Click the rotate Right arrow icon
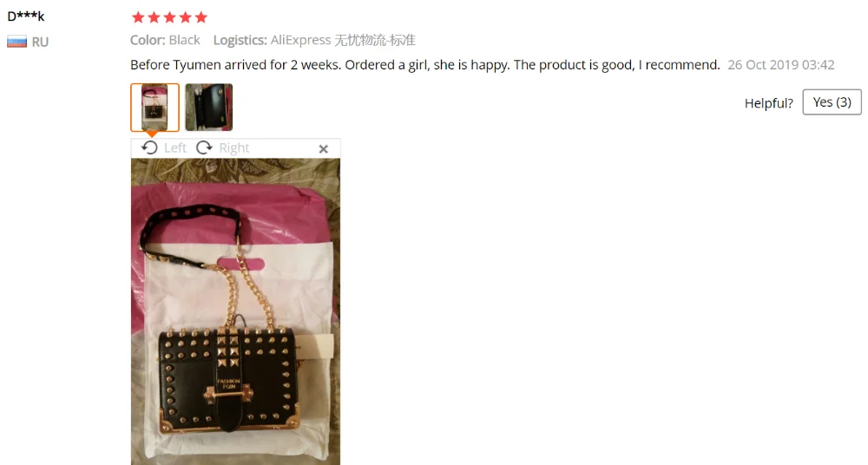This screenshot has width=868, height=465. [204, 147]
